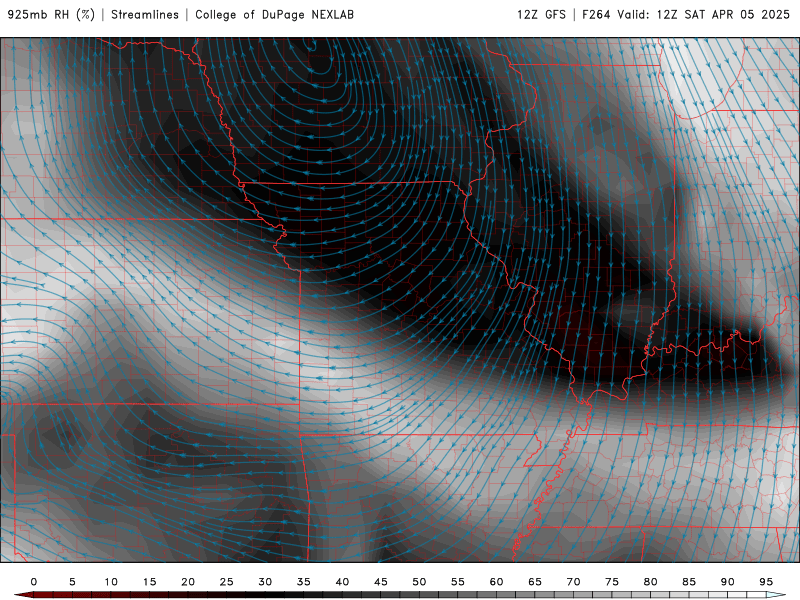Click the '65' label on color scale

pyautogui.click(x=535, y=582)
